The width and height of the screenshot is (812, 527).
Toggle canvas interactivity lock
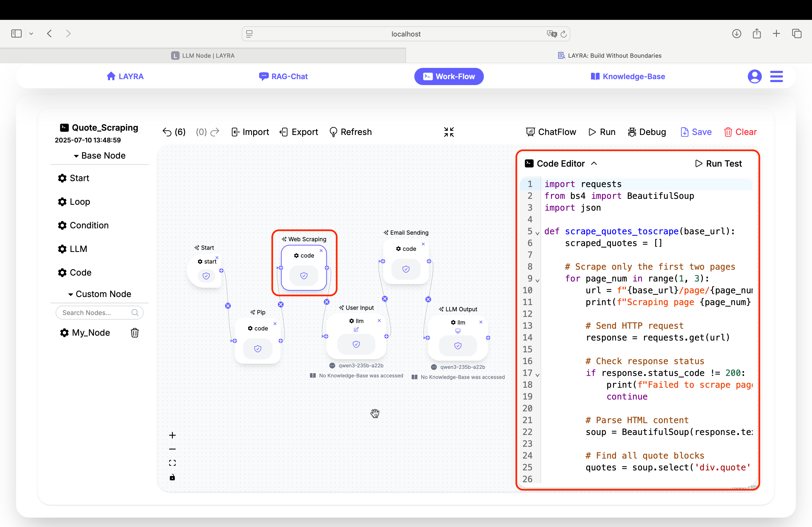coord(172,477)
